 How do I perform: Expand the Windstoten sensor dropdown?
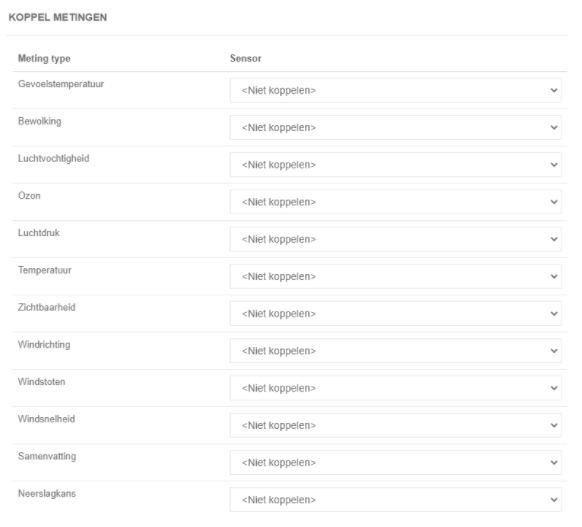pyautogui.click(x=396, y=388)
